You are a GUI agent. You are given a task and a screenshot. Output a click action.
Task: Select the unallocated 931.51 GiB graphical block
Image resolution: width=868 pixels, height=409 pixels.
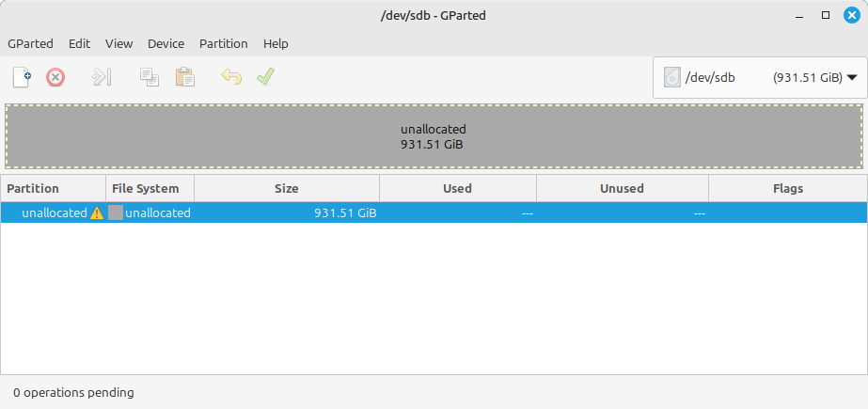434,136
